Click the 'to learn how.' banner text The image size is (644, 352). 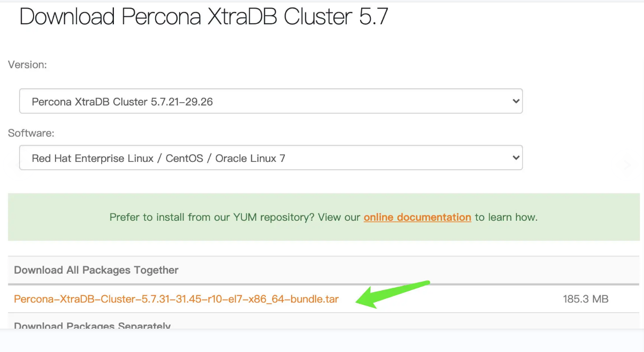pyautogui.click(x=506, y=217)
